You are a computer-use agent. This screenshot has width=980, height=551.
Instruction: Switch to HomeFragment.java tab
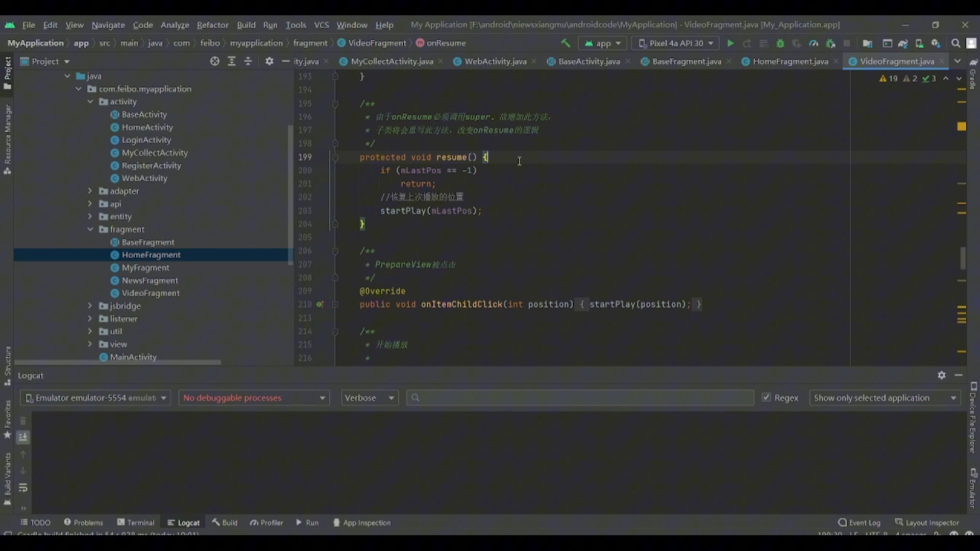click(x=790, y=61)
